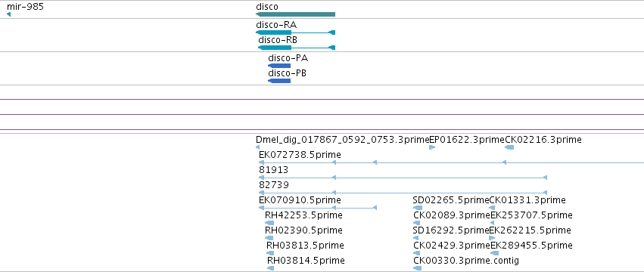Select the disco-RB transcript glyph
Image resolution: width=644 pixels, height=272 pixels.
coord(297,48)
